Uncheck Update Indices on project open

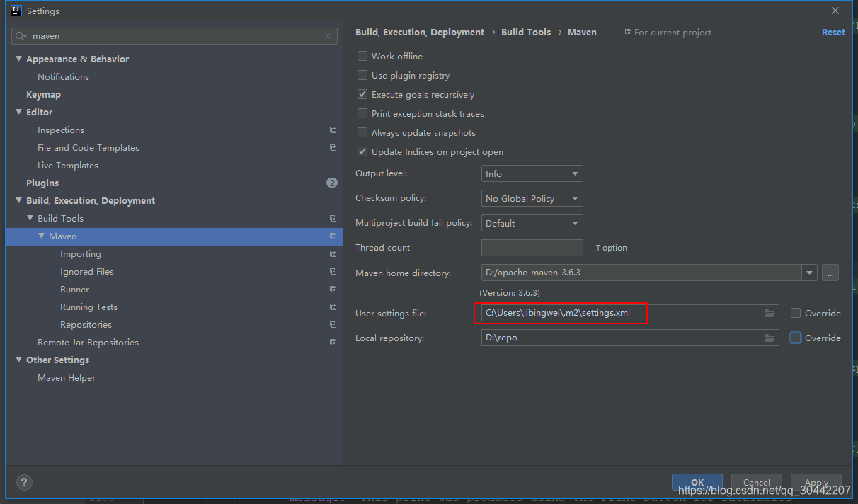point(362,151)
